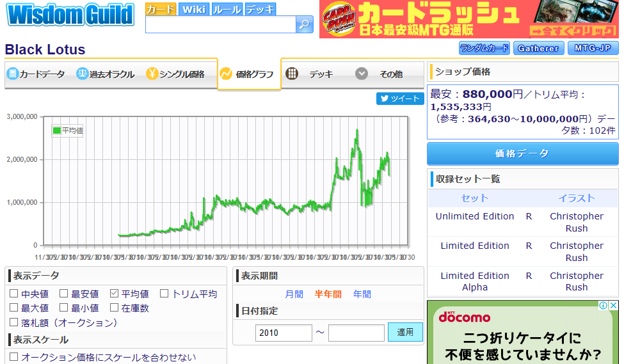Click the graph line icon
The width and height of the screenshot is (624, 364).
point(226,74)
